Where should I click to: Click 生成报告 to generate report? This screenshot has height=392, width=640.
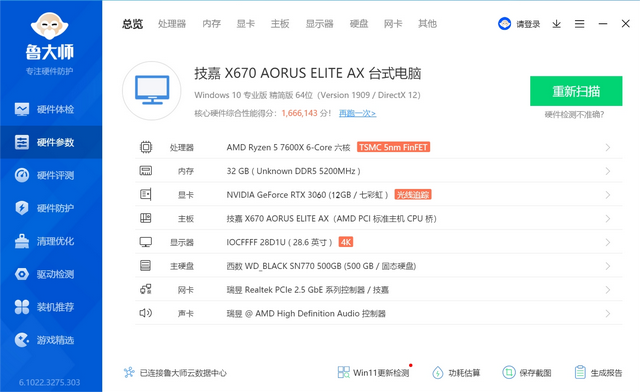click(598, 372)
